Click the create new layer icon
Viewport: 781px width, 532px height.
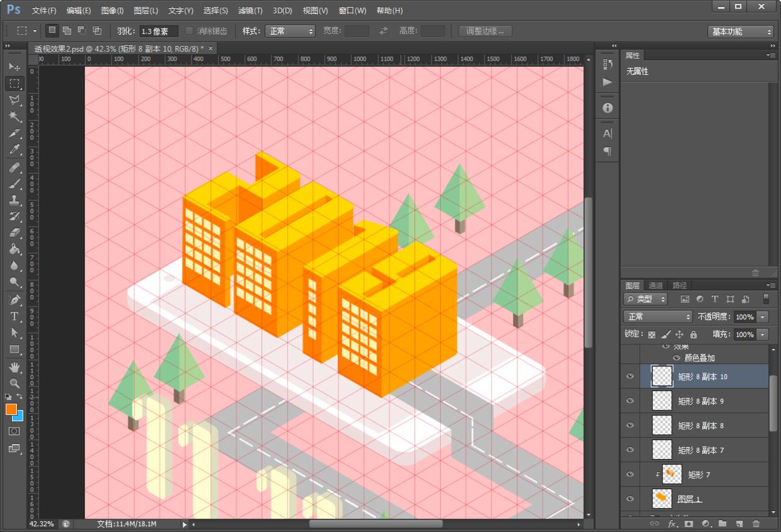739,523
